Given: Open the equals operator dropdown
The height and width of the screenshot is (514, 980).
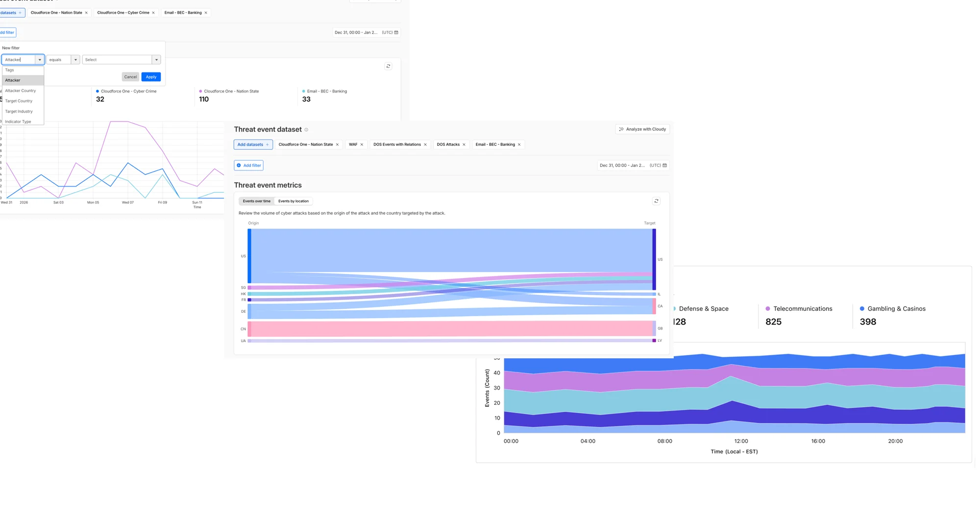Looking at the screenshot, I should pos(76,59).
